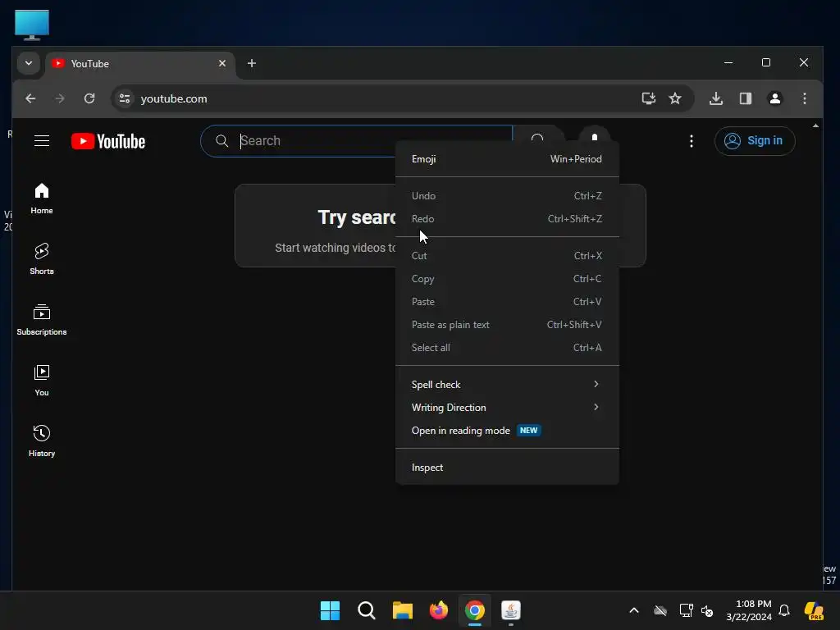
Task: Open the Windows Start menu
Action: (x=330, y=610)
